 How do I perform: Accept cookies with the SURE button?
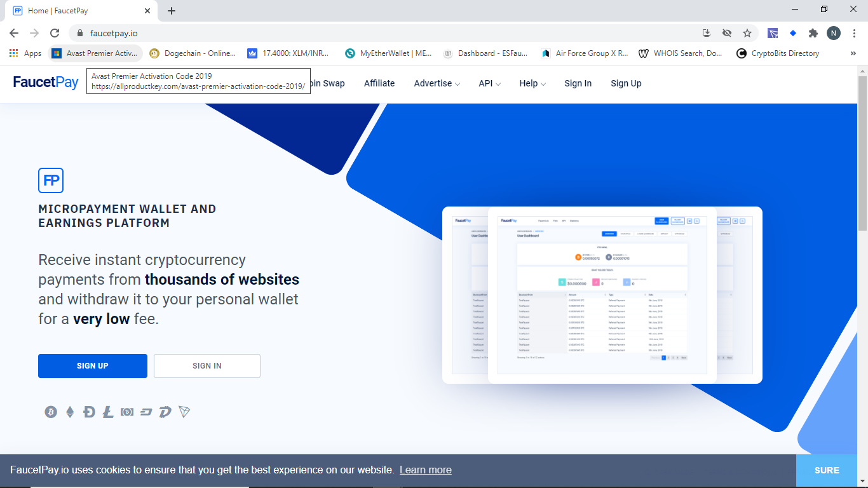827,470
